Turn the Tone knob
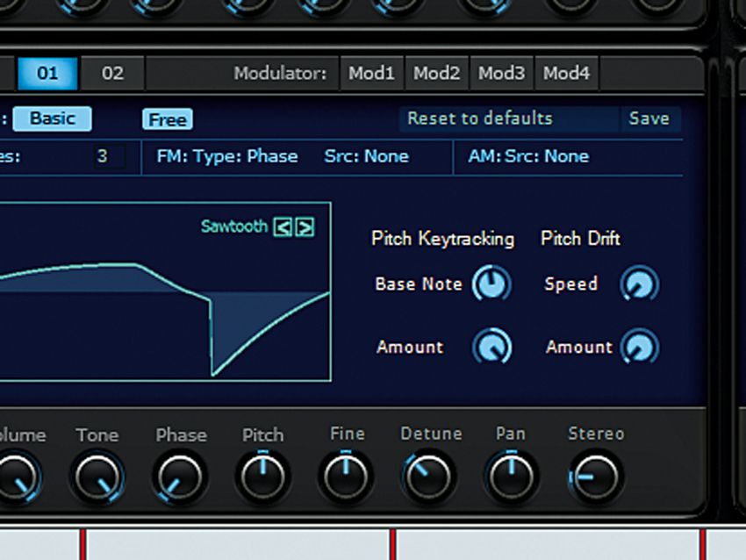 (x=98, y=477)
